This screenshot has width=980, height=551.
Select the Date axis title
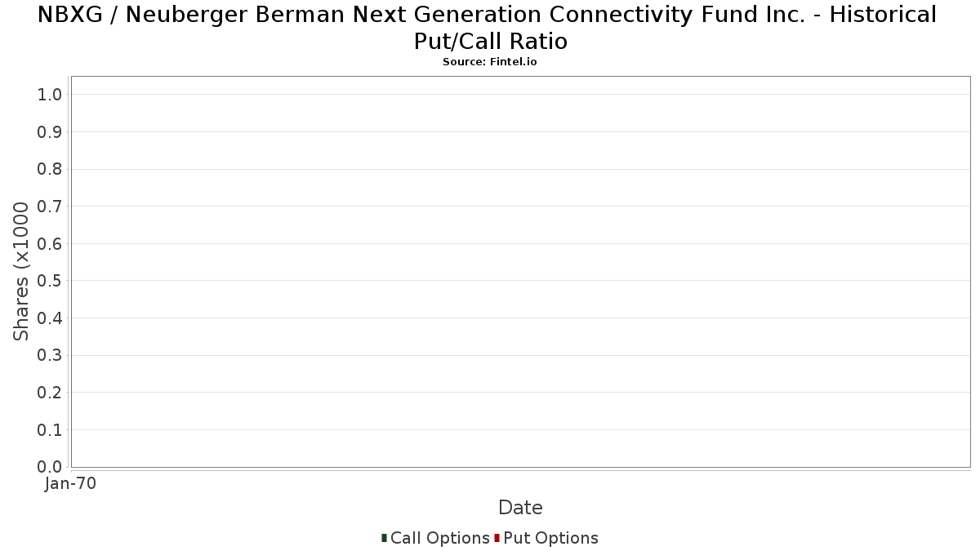[x=520, y=508]
